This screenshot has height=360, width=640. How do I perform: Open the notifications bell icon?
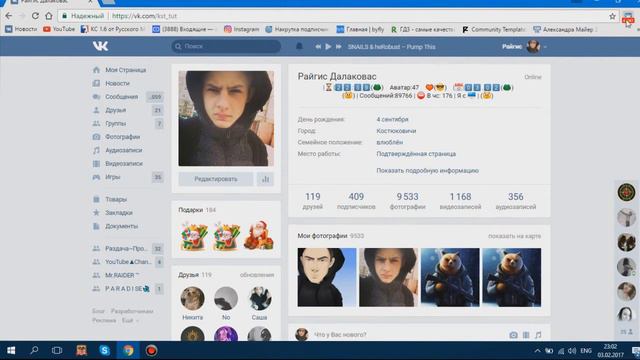tap(299, 46)
